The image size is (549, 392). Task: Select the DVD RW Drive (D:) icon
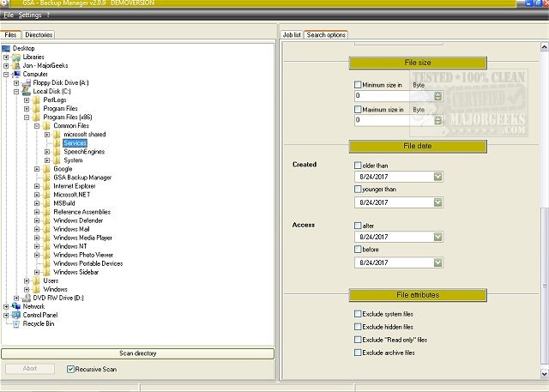[26, 298]
